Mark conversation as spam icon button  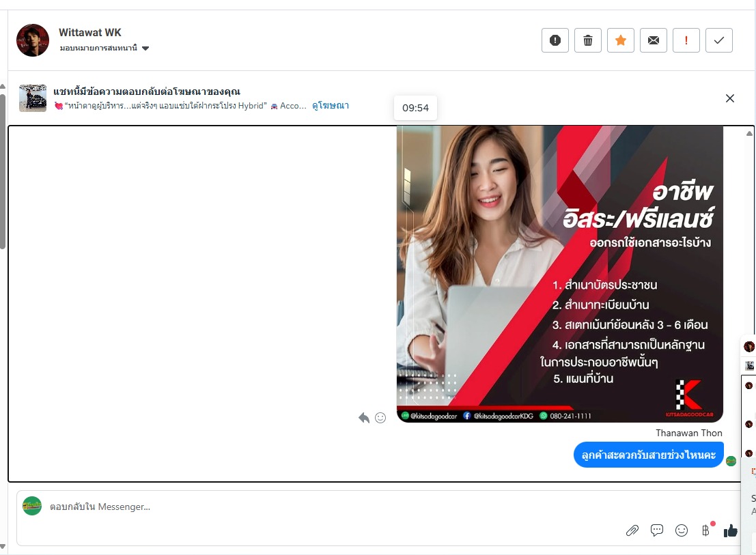click(555, 40)
